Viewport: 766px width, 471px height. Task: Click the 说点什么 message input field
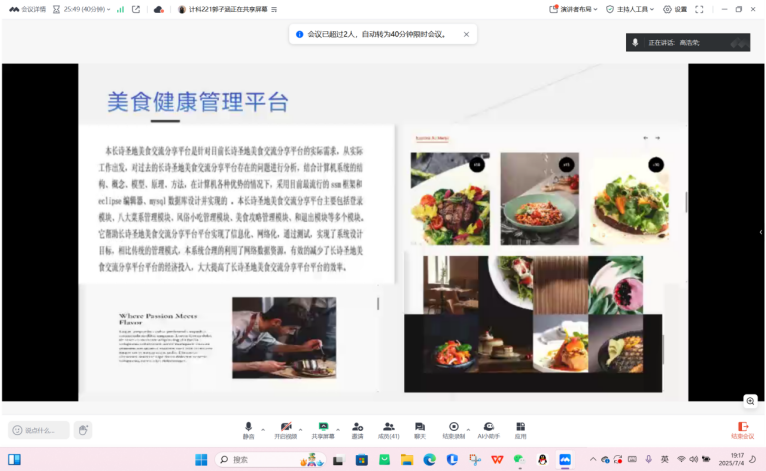pyautogui.click(x=40, y=430)
